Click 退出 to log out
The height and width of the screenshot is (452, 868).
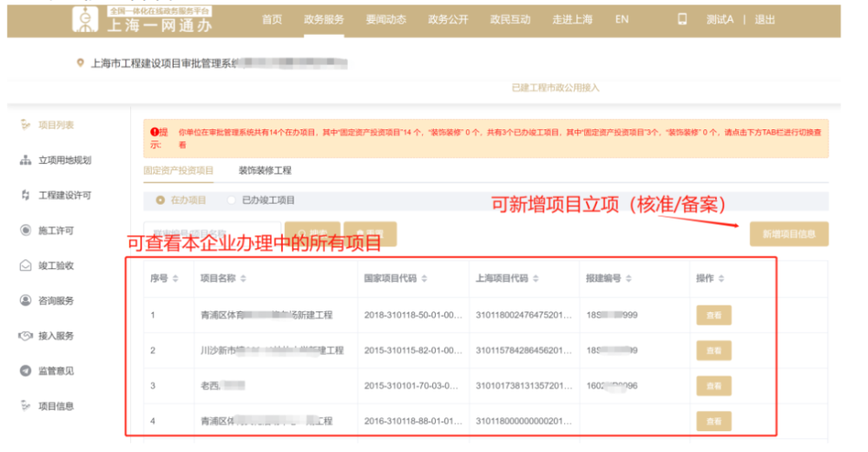tap(765, 19)
